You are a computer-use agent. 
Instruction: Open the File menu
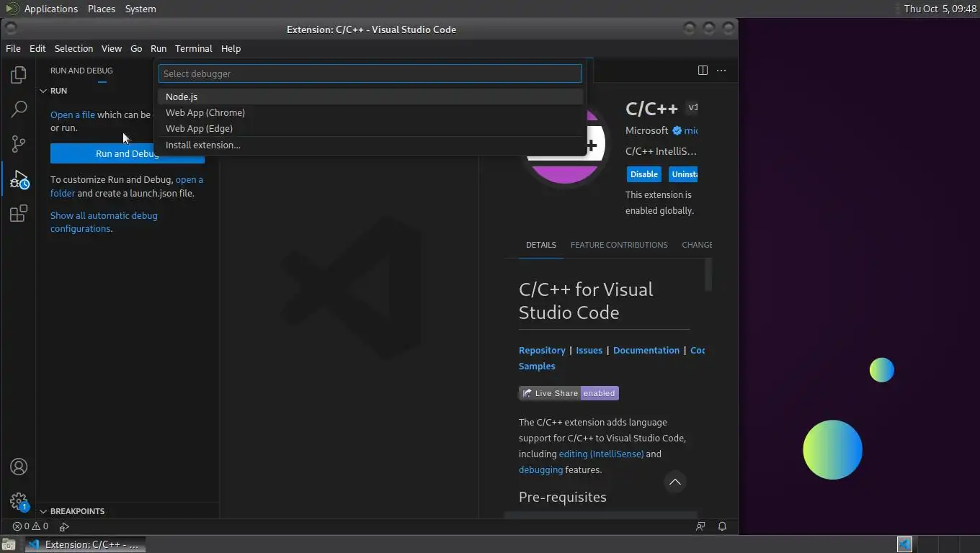(13, 48)
